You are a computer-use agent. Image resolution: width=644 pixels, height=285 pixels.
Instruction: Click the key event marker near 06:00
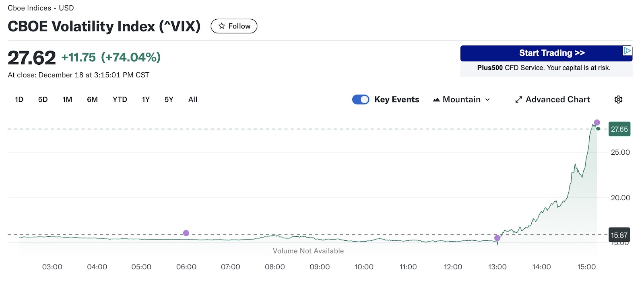point(186,233)
